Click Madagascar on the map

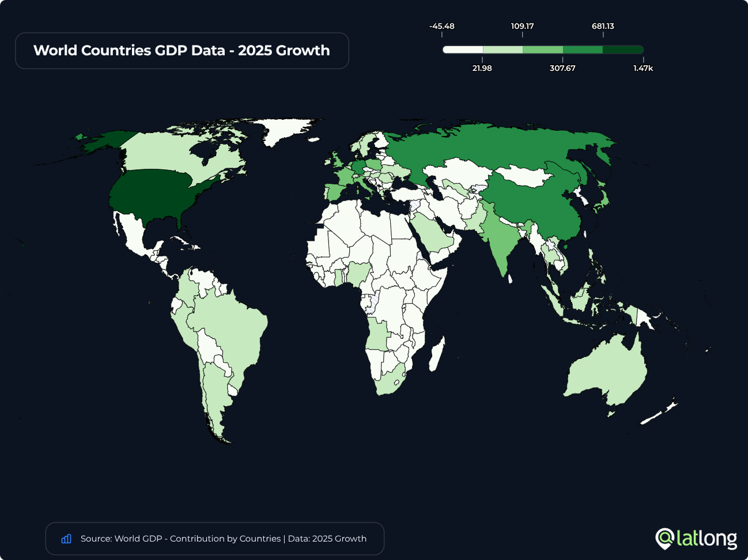[x=437, y=354]
